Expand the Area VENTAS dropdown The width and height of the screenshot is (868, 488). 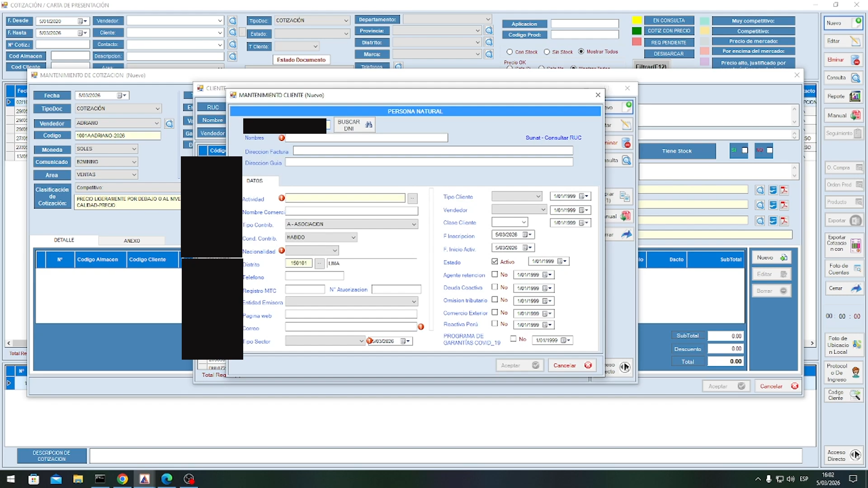coord(106,174)
